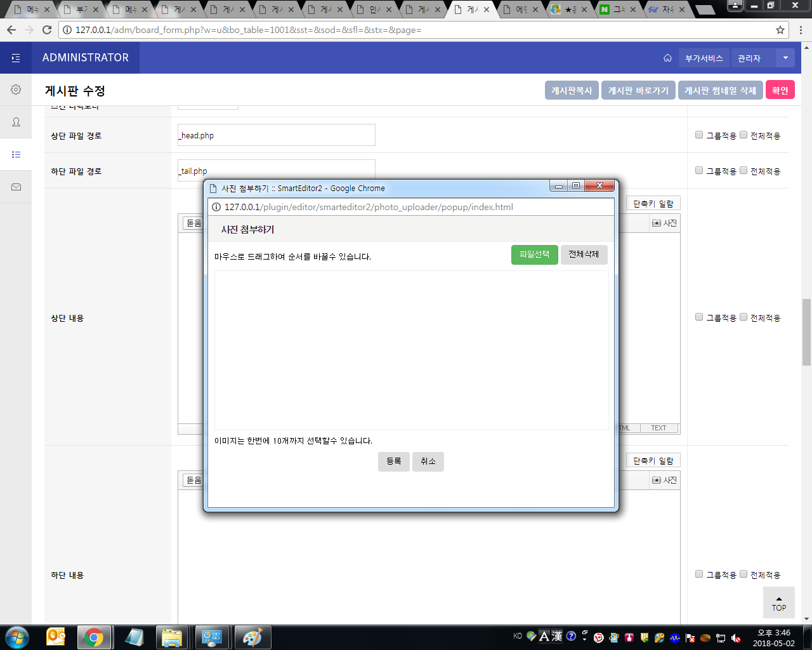Viewport: 812px width, 650px height.
Task: Open the Windows Start orb
Action: (16, 637)
